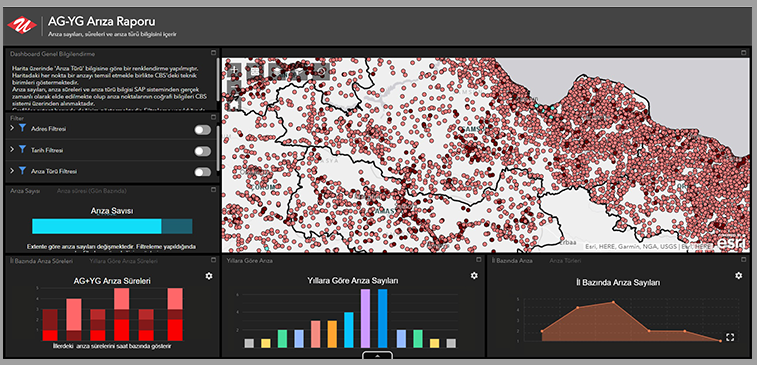Open the map layers tool
757x365 pixels.
(x=277, y=72)
